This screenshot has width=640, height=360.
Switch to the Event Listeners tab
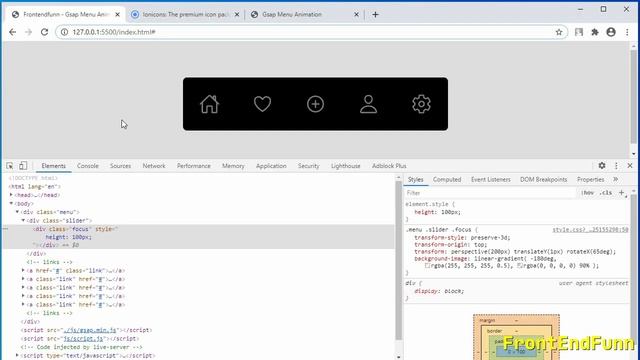[x=491, y=179]
